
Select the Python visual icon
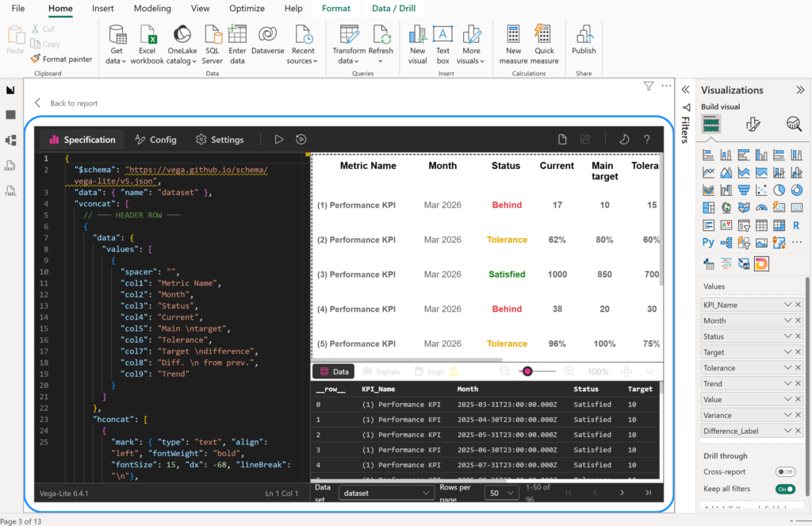tap(708, 242)
